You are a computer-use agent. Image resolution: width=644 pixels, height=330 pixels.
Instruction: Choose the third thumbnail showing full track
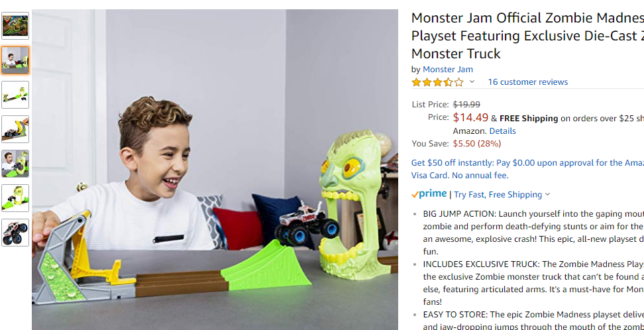[15, 95]
